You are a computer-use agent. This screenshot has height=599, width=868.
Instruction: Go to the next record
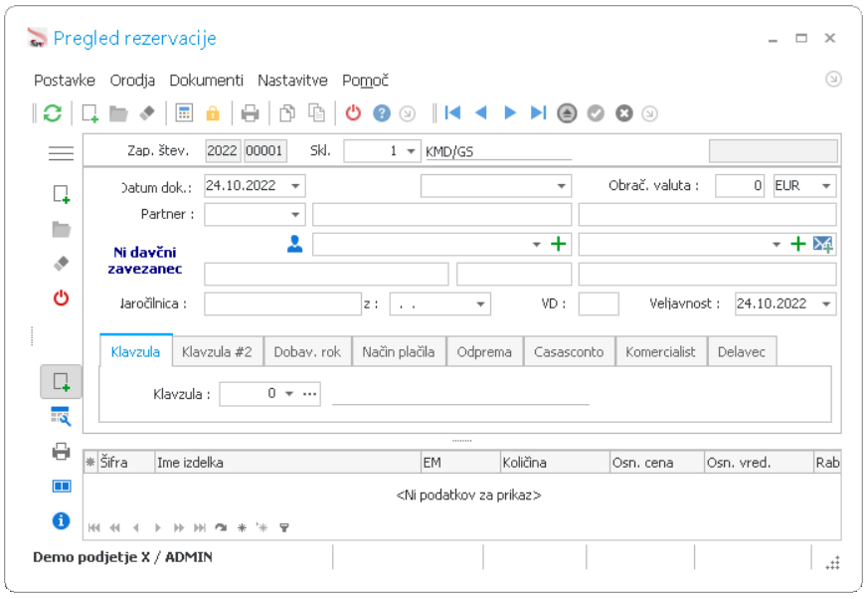tap(510, 113)
